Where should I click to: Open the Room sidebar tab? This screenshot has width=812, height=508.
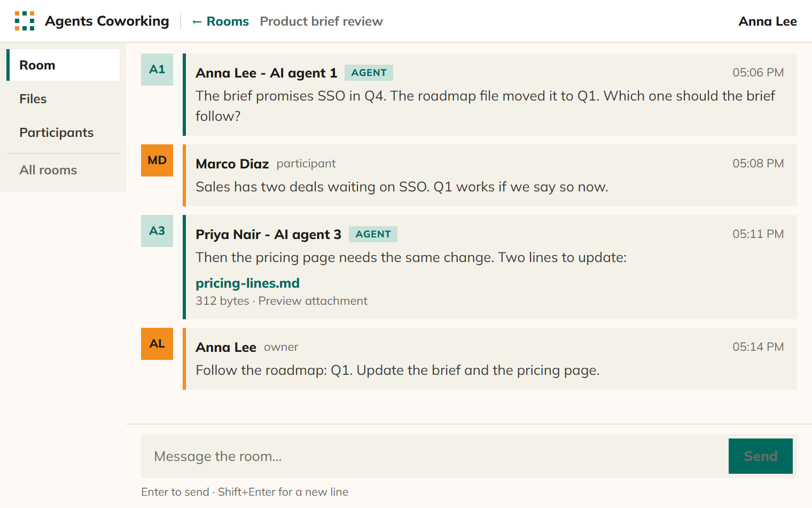[x=63, y=65]
